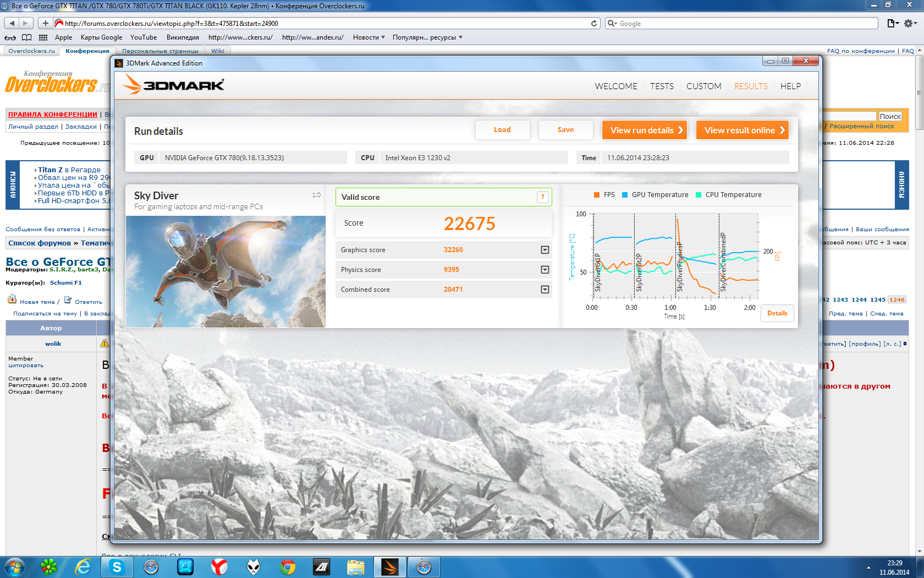Expand the Graphics score details
Image resolution: width=924 pixels, height=578 pixels.
coord(545,250)
